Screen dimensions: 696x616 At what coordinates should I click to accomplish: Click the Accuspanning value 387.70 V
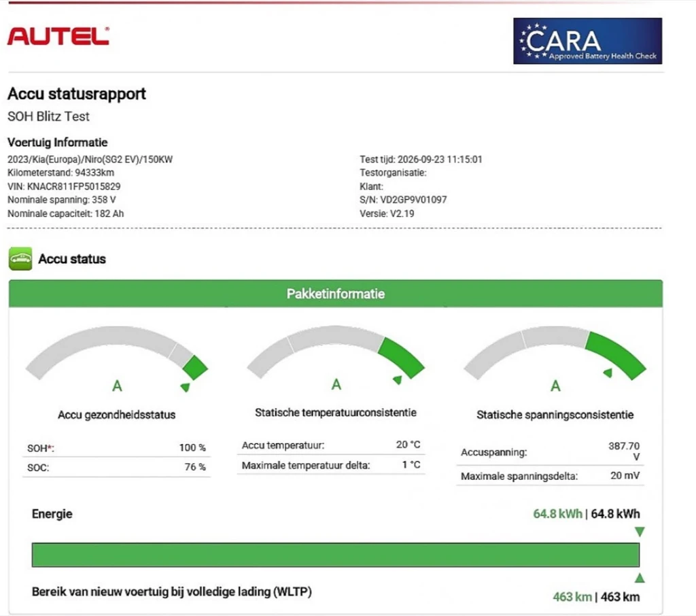click(x=624, y=451)
